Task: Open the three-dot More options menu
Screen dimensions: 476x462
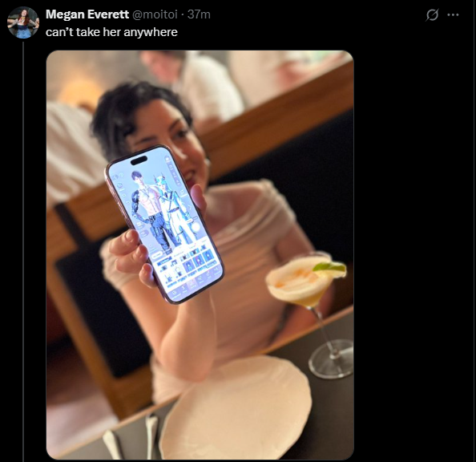Action: click(453, 14)
